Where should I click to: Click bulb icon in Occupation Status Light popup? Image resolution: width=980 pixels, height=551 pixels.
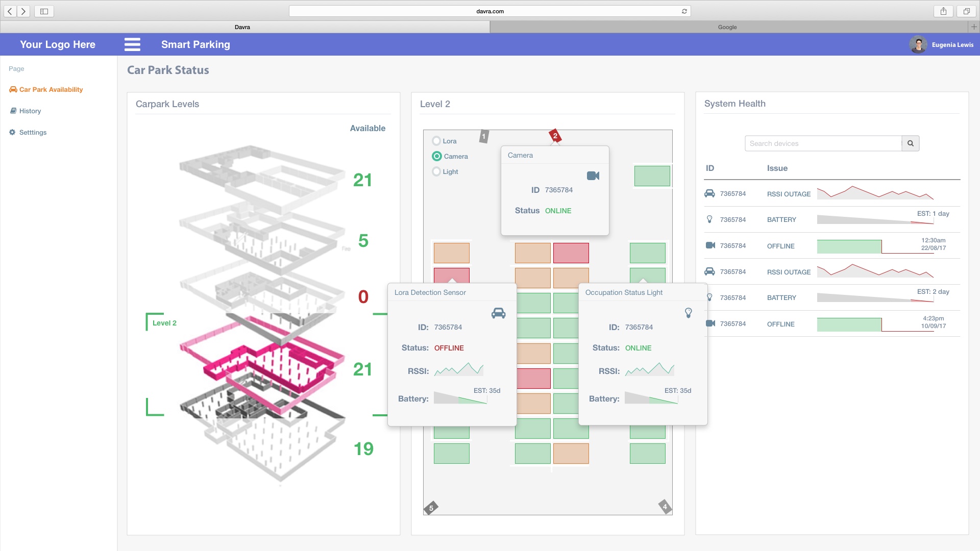pyautogui.click(x=689, y=313)
